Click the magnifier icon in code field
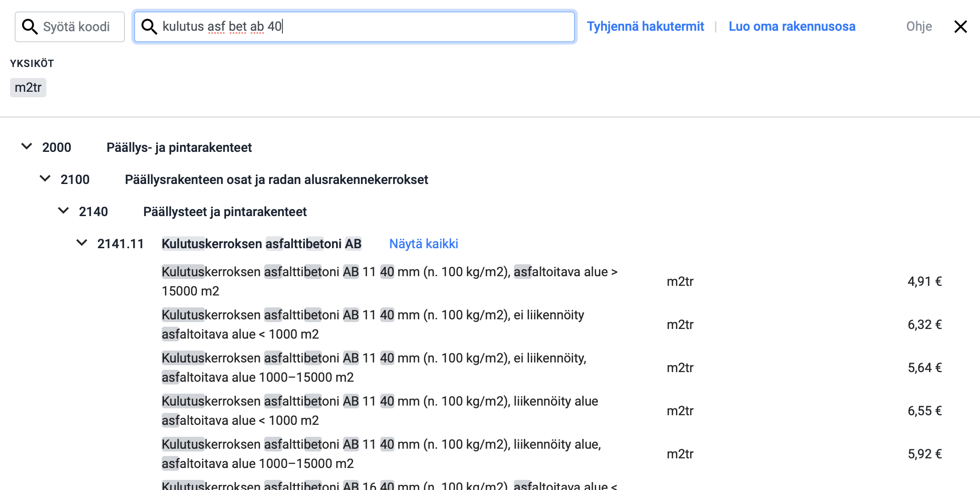Image resolution: width=980 pixels, height=490 pixels. (30, 27)
